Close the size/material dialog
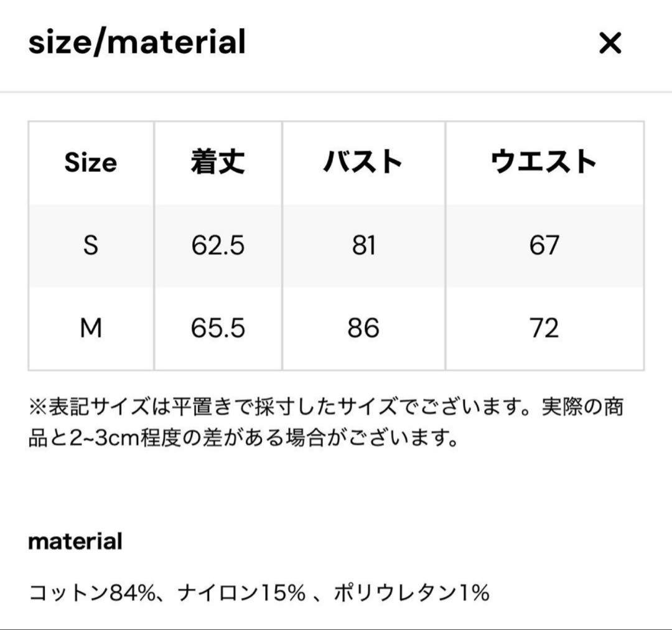This screenshot has height=630, width=672. point(610,43)
